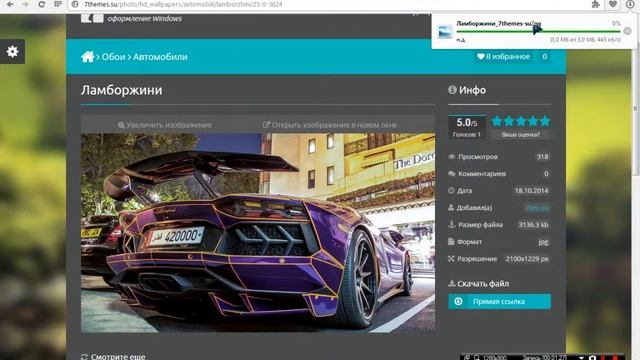
Task: Open the extensions puzzle icon
Action: pyautogui.click(x=596, y=4)
